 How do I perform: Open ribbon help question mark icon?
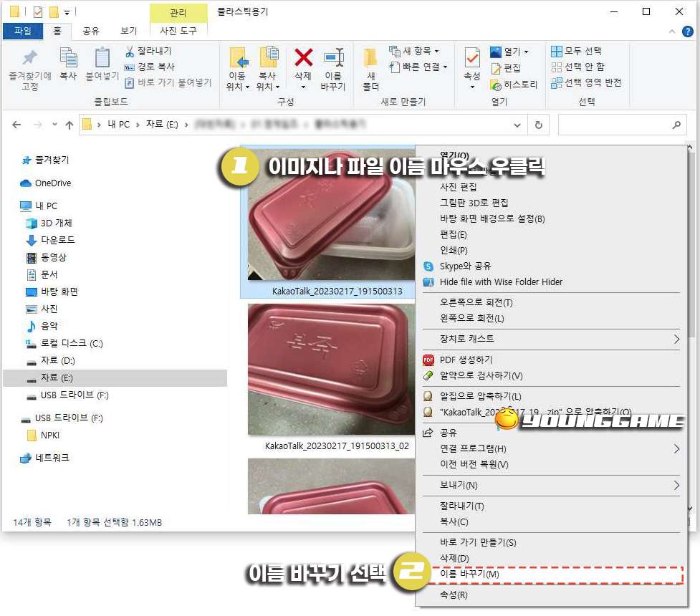point(688,32)
